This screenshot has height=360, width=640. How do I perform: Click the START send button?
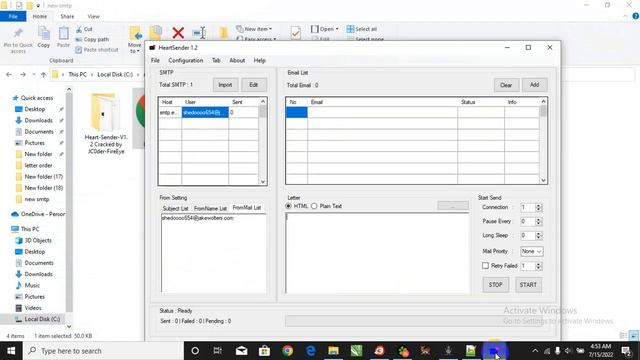tap(528, 285)
